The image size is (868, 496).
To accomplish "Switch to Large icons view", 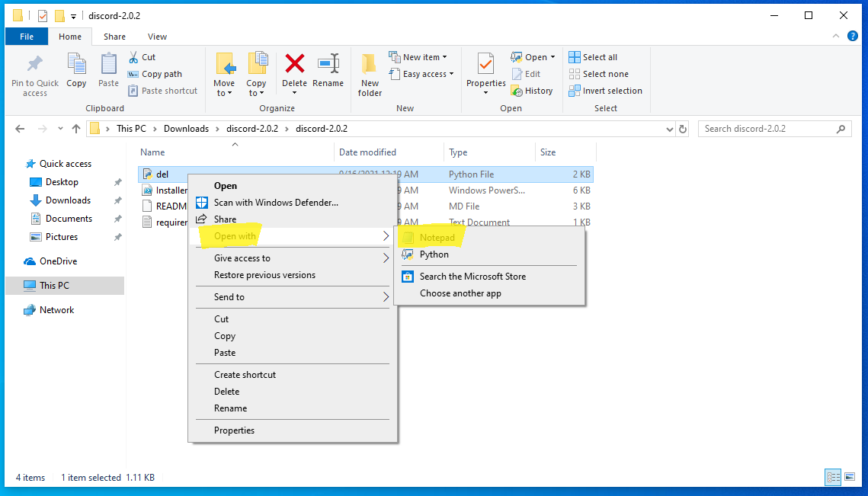I will pyautogui.click(x=850, y=477).
